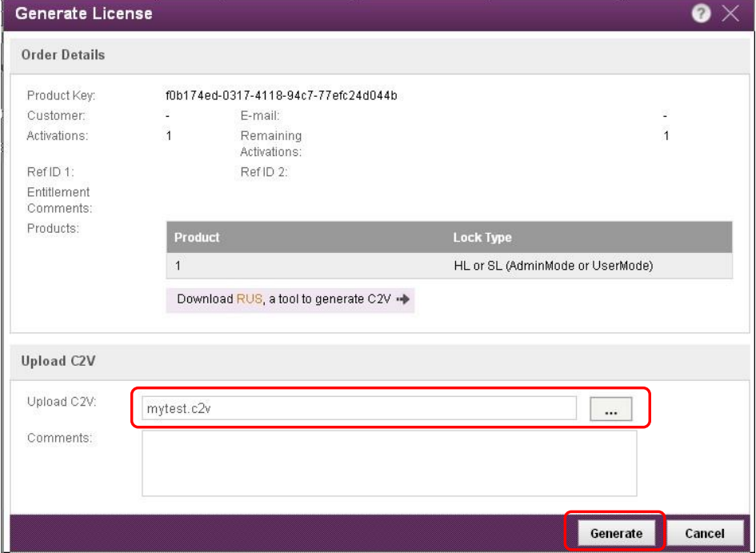Click the Order Details section header
This screenshot has width=756, height=553.
(x=63, y=55)
